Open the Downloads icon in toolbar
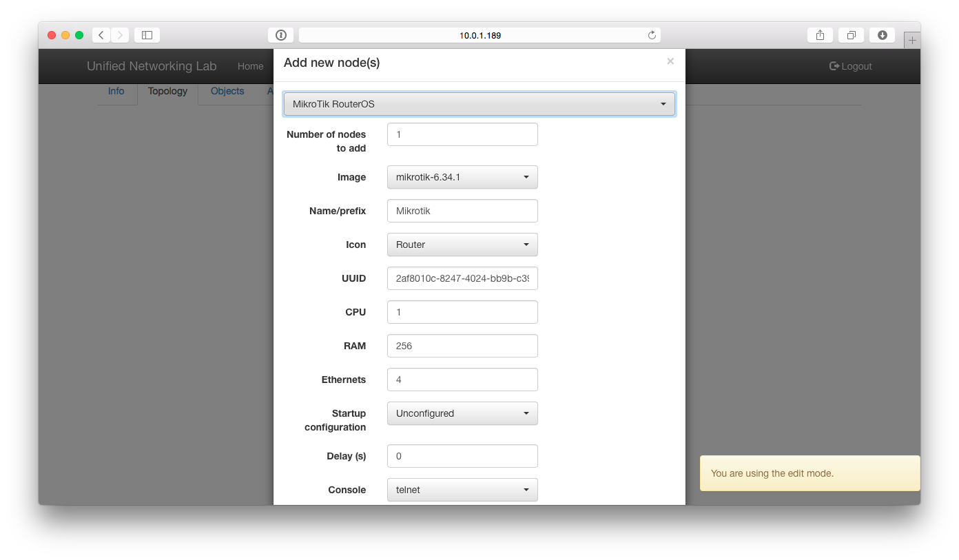Image resolution: width=959 pixels, height=560 pixels. coord(883,35)
